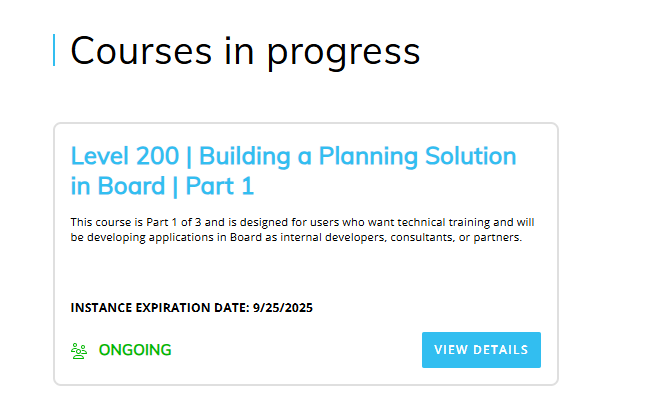Click the Courses in progress heading
Image resolution: width=662 pixels, height=403 pixels.
point(245,51)
